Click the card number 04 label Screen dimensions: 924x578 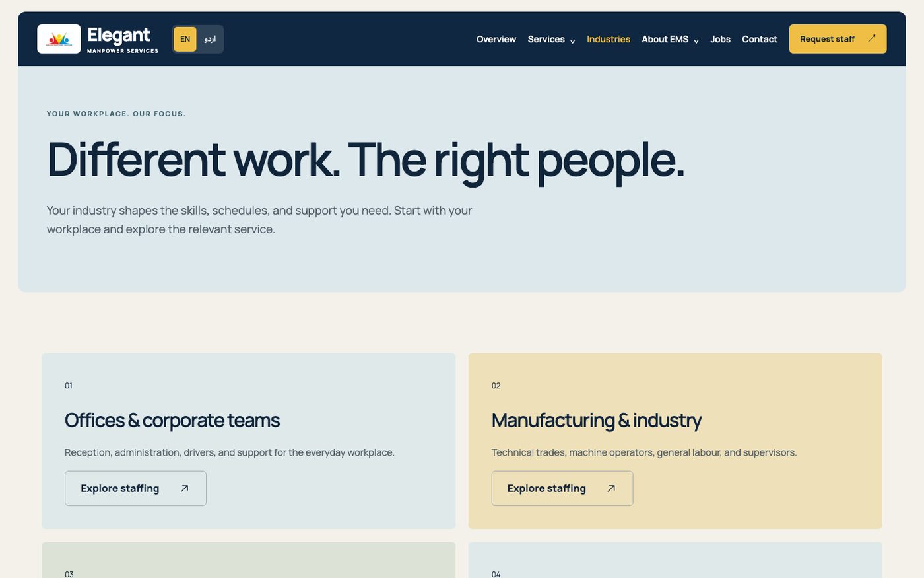496,574
